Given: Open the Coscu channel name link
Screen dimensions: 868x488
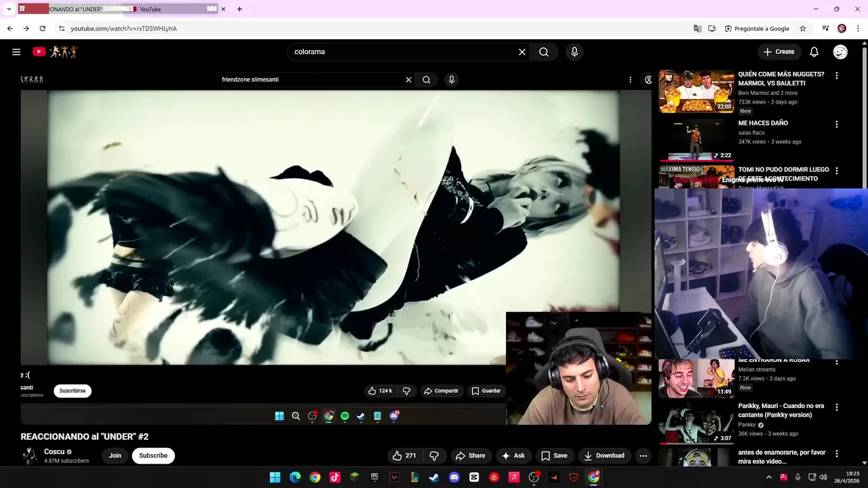Looking at the screenshot, I should [54, 451].
